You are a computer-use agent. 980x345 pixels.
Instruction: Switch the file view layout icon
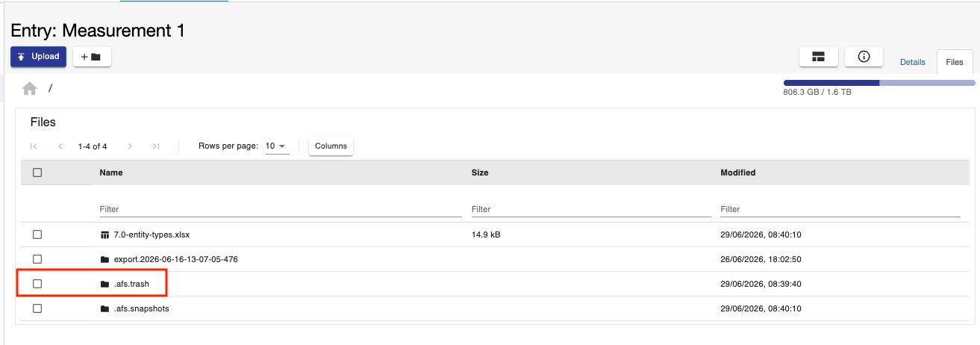tap(818, 57)
